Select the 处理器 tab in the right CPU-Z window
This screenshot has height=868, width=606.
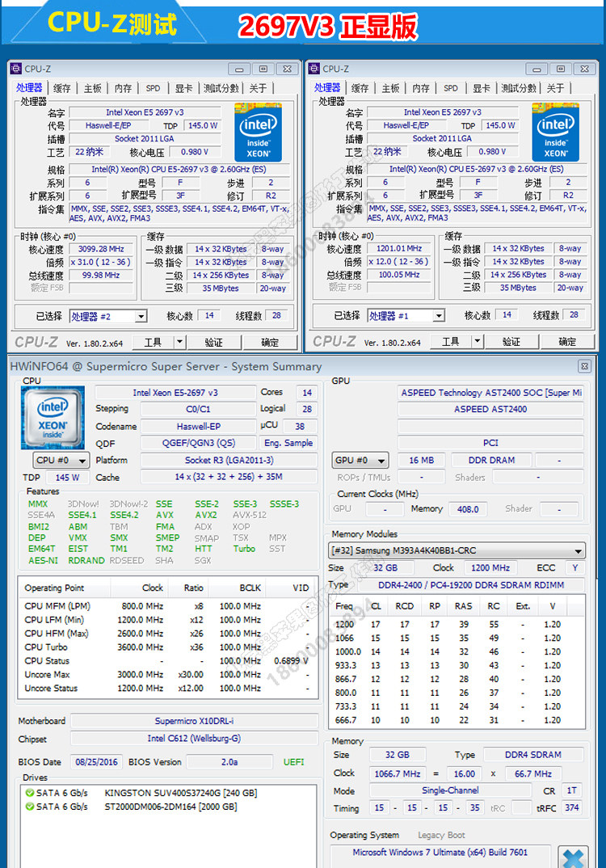click(327, 88)
